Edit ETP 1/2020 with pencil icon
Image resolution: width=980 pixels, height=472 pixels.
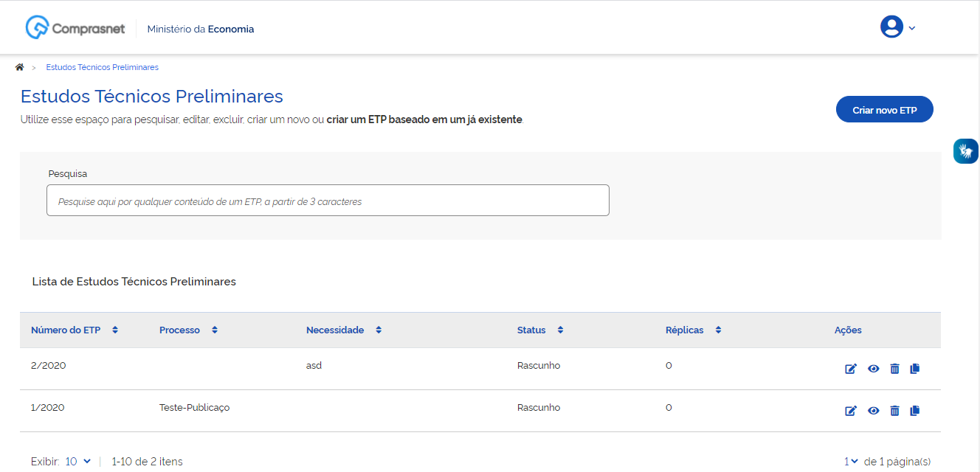click(x=850, y=411)
